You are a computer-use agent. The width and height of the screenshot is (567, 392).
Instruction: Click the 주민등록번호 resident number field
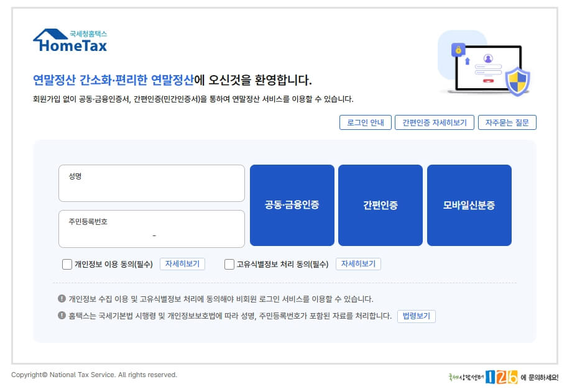pos(151,229)
